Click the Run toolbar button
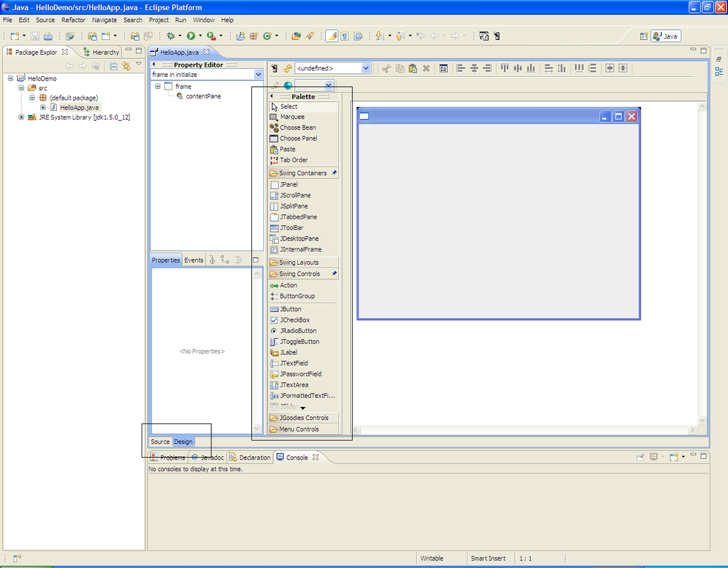The height and width of the screenshot is (568, 728). [x=191, y=36]
